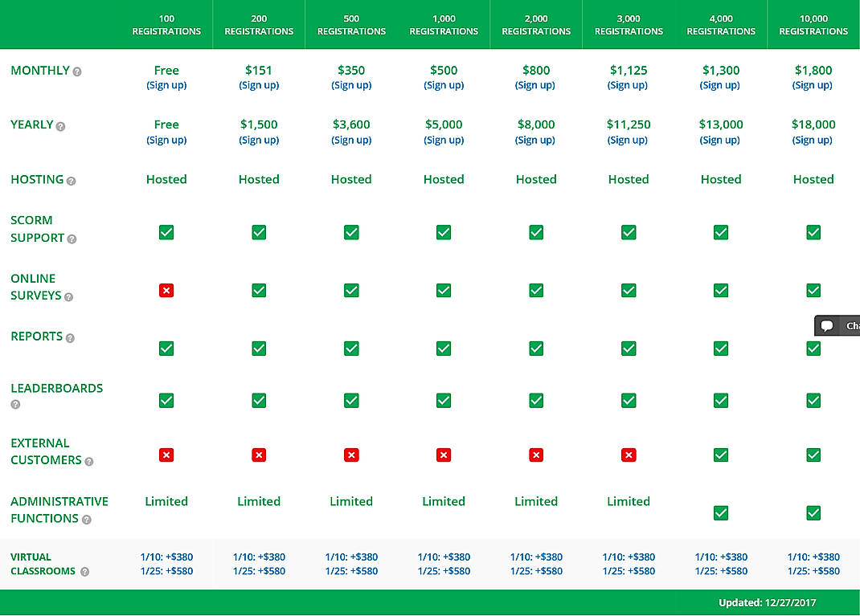The width and height of the screenshot is (860, 616).
Task: Select the 100 REGISTRATIONS column header
Action: tap(166, 24)
